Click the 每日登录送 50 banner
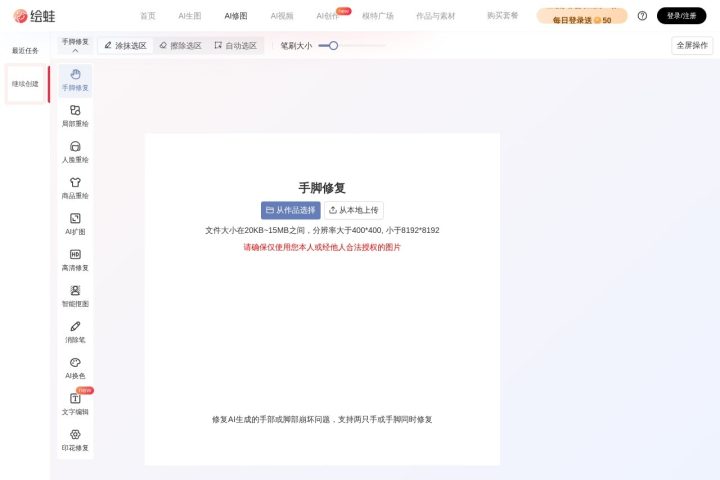 (582, 17)
